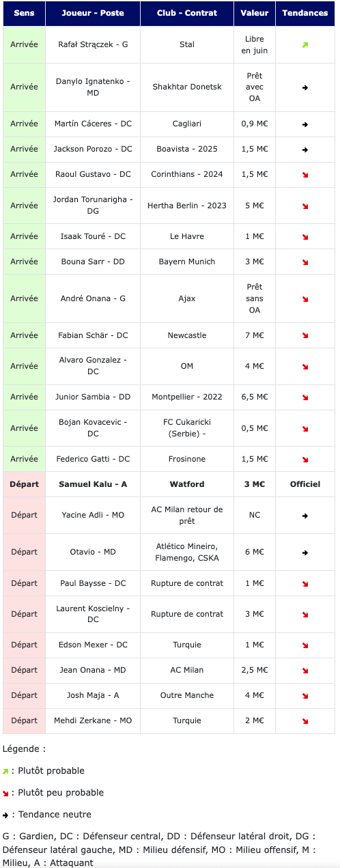Image resolution: width=340 pixels, height=868 pixels.
Task: Click the black neutral arrow in the legend
Action: [5, 815]
